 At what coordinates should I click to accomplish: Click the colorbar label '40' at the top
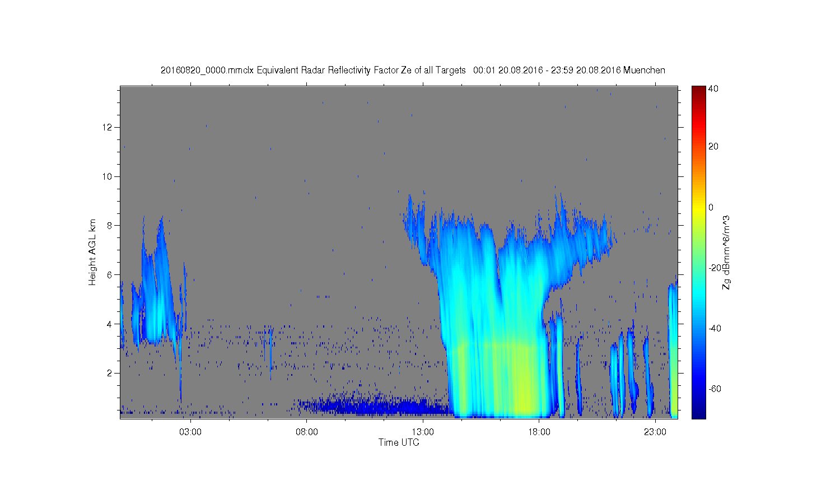coord(713,88)
